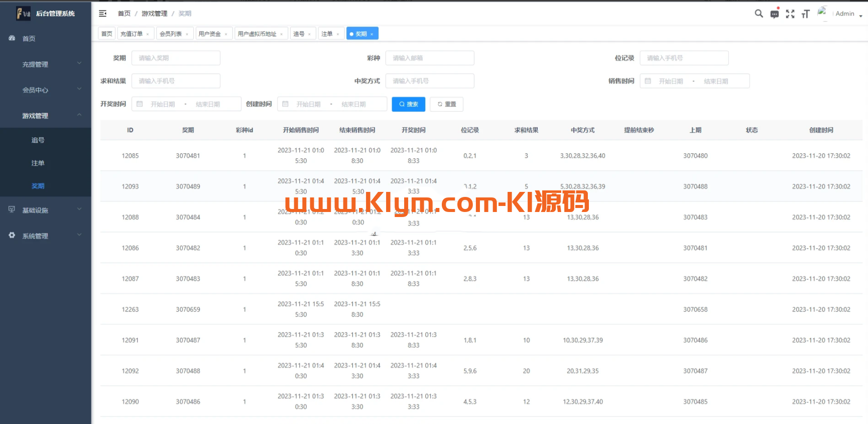The image size is (868, 424).
Task: Close the 充值订单 tab
Action: tap(148, 34)
